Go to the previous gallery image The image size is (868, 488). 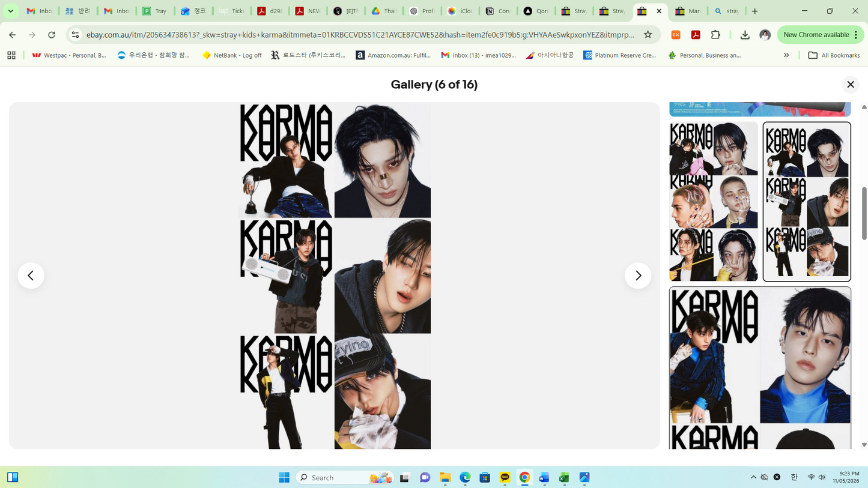31,276
